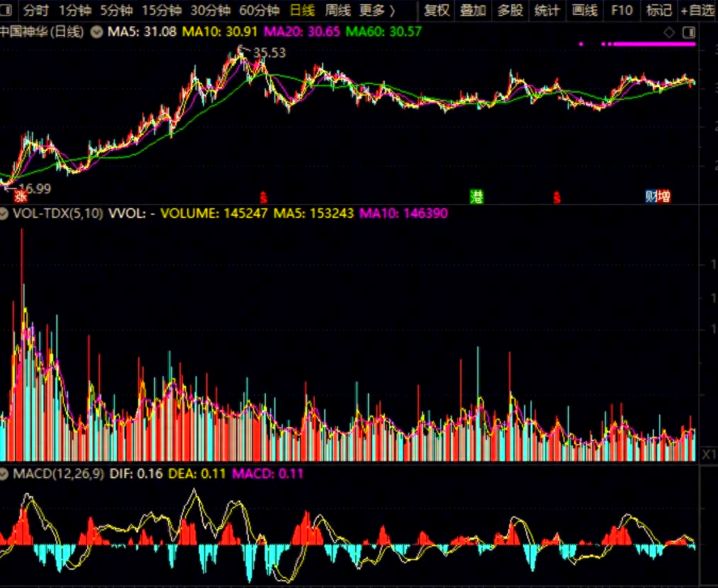Select the 日线 daily period tab
This screenshot has height=588, width=718.
pyautogui.click(x=302, y=10)
